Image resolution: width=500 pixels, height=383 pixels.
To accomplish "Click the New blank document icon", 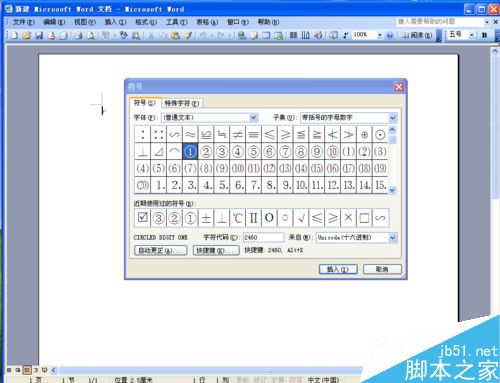I will [14, 35].
